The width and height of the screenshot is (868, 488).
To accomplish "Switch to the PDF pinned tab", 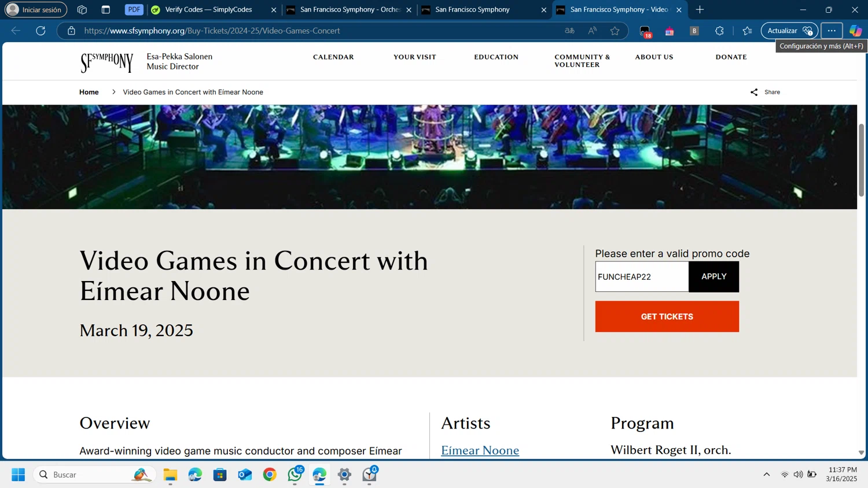I will coord(134,10).
